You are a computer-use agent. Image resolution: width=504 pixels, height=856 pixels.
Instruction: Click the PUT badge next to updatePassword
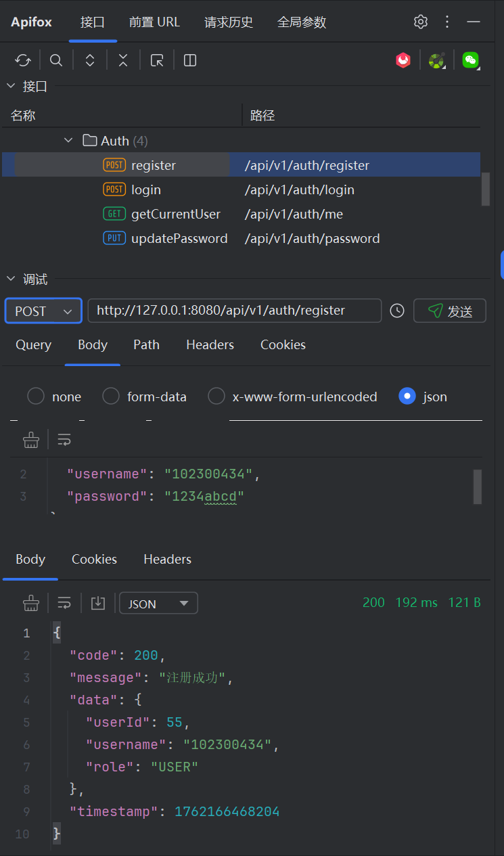click(114, 238)
